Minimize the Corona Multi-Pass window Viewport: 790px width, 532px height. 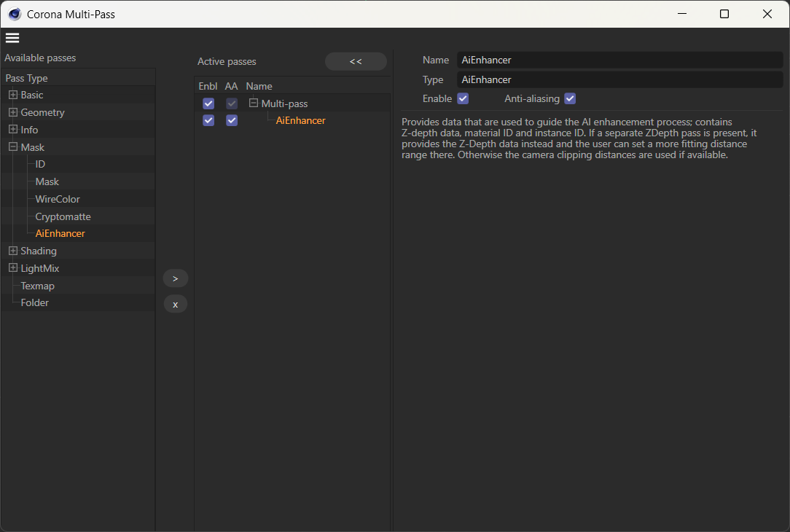(682, 14)
